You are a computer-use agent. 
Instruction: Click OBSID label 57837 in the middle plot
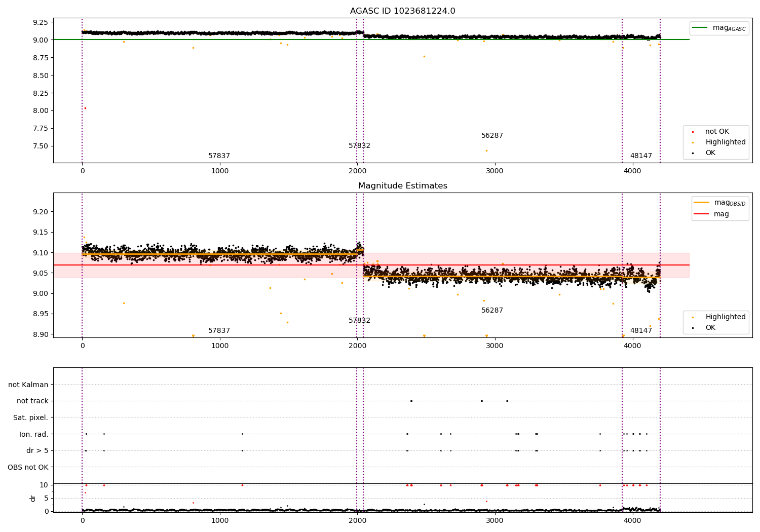(x=219, y=331)
